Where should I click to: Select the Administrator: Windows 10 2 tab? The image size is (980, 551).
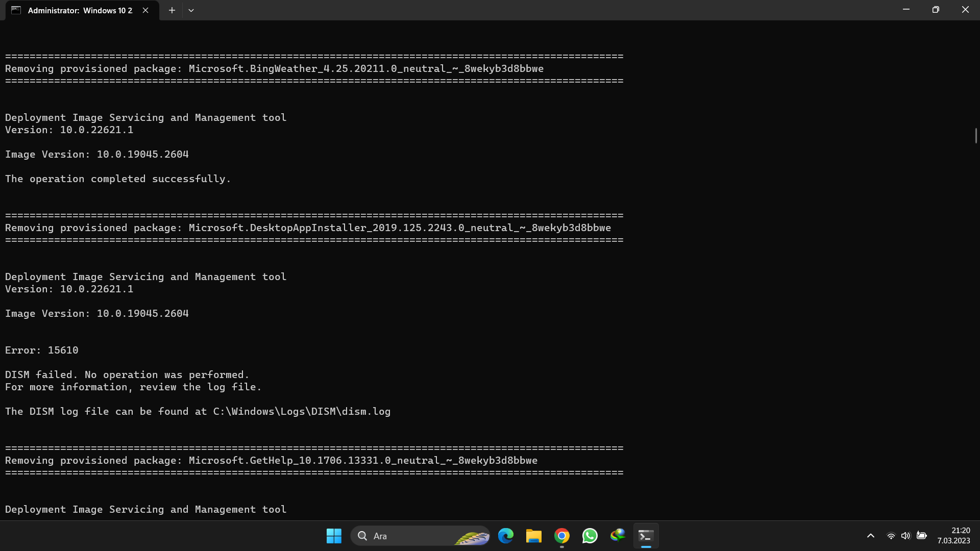coord(82,10)
